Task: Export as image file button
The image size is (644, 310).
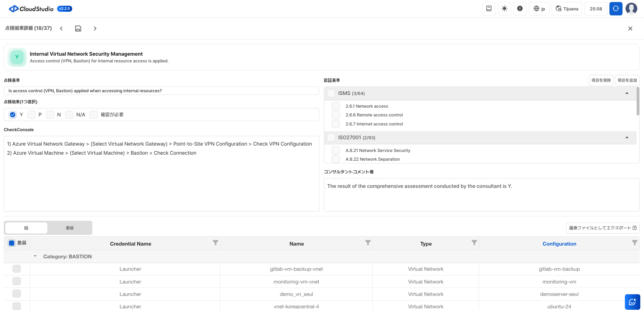Action: tap(602, 228)
